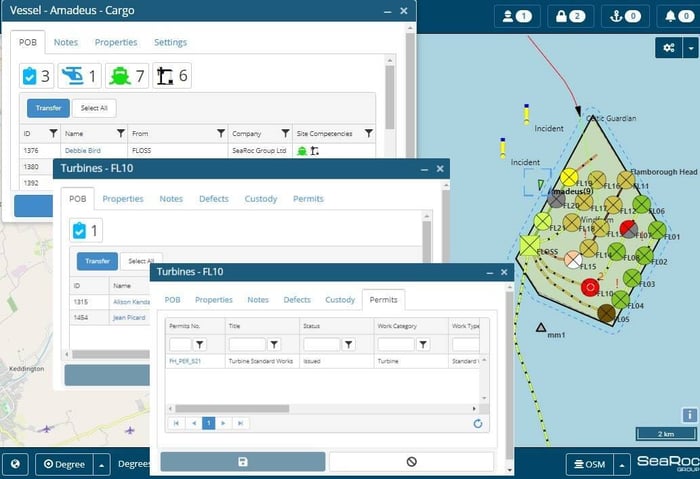Open Permits tab in middle Turbines FL10 window

[308, 199]
